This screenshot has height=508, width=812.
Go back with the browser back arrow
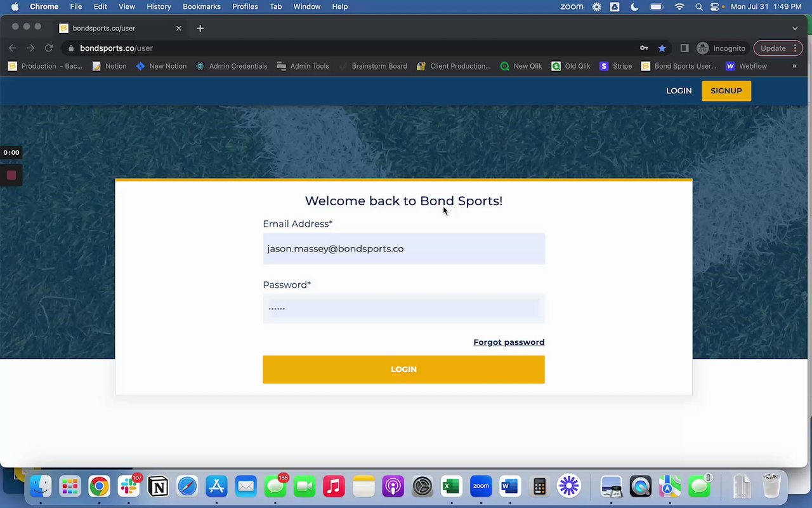click(x=13, y=48)
